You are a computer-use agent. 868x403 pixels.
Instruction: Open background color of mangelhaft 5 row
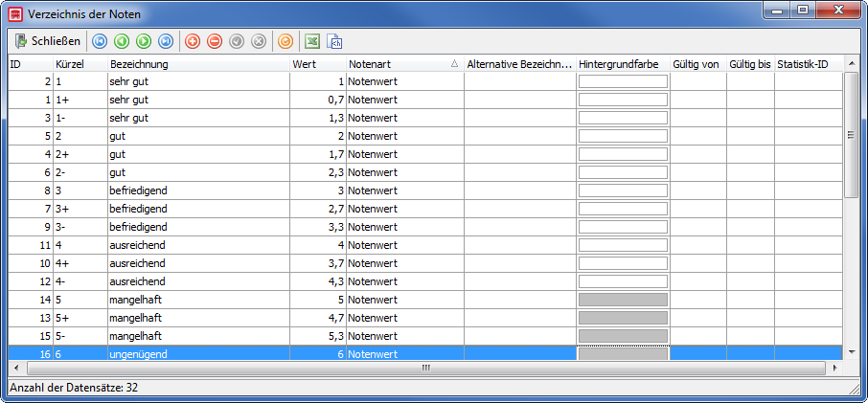click(623, 300)
